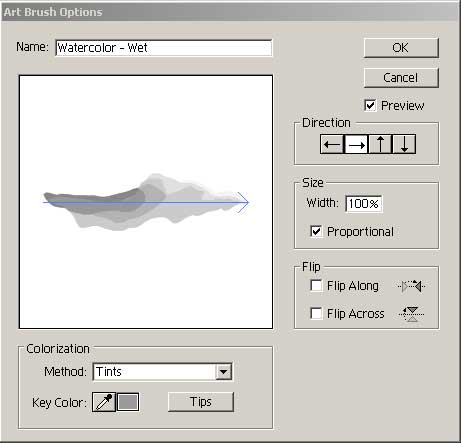This screenshot has width=461, height=443.
Task: Click the Width 100% input field
Action: tap(364, 203)
